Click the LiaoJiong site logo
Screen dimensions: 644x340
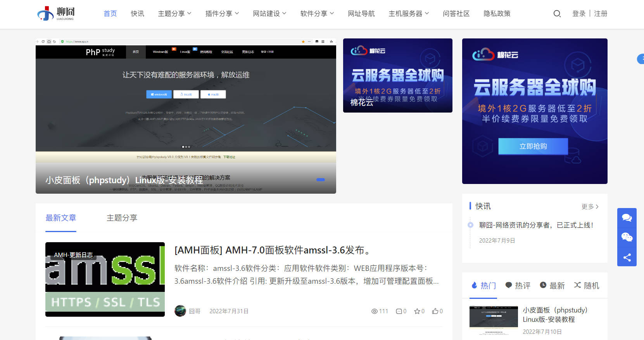[56, 14]
